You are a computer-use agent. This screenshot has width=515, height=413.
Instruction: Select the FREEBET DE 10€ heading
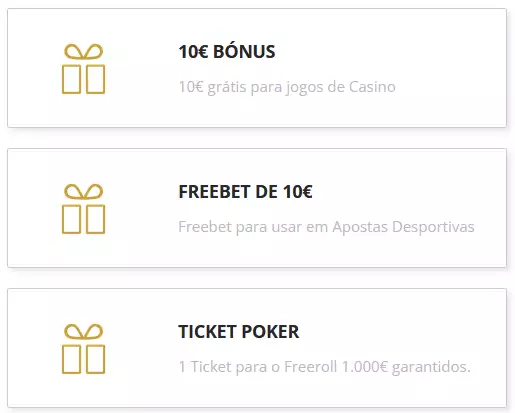pos(245,192)
